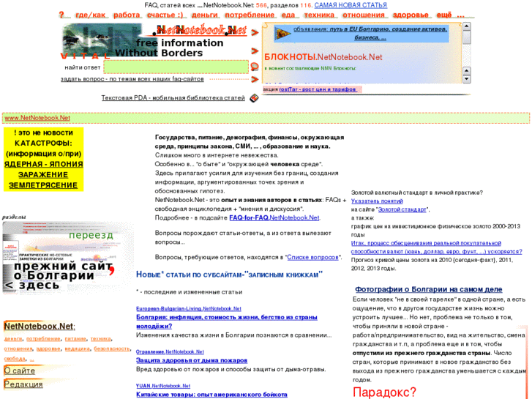532x399 pixels.
Task: Focus the 'найти ответ' search field
Action: (176, 67)
